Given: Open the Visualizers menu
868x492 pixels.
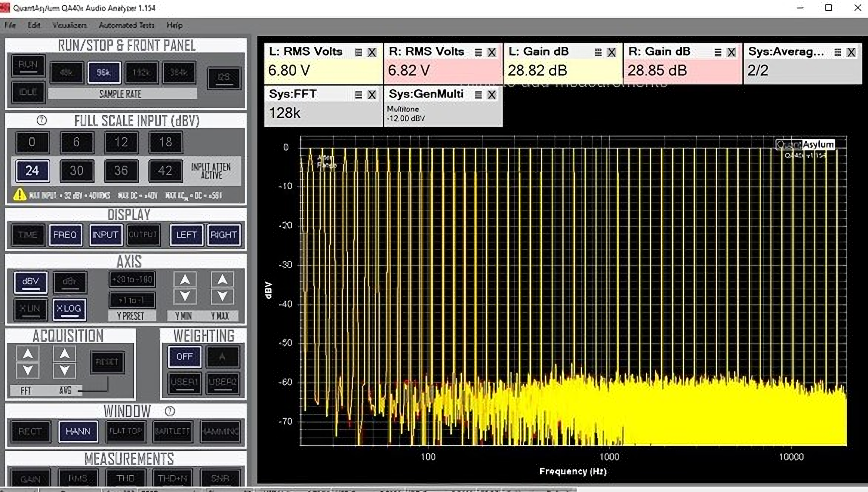Looking at the screenshot, I should 70,25.
